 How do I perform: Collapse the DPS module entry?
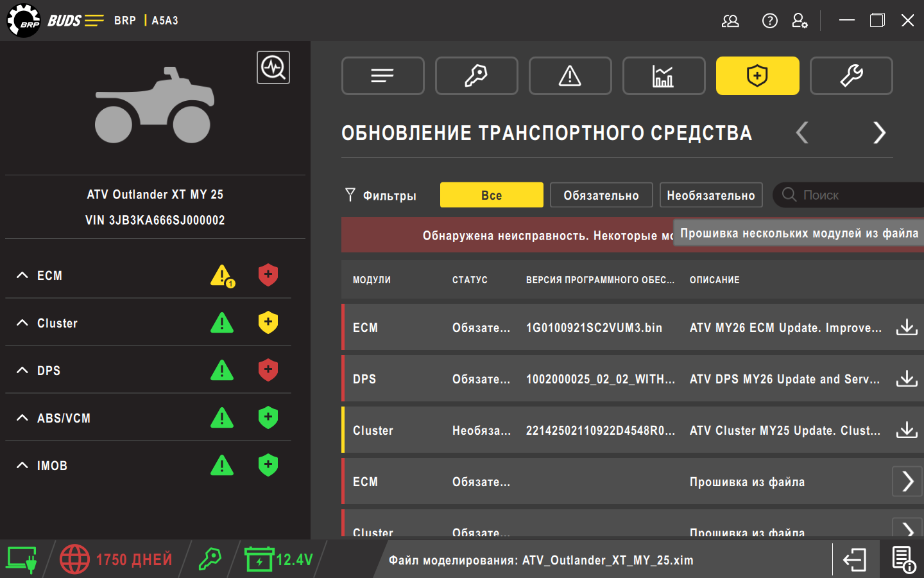[22, 370]
